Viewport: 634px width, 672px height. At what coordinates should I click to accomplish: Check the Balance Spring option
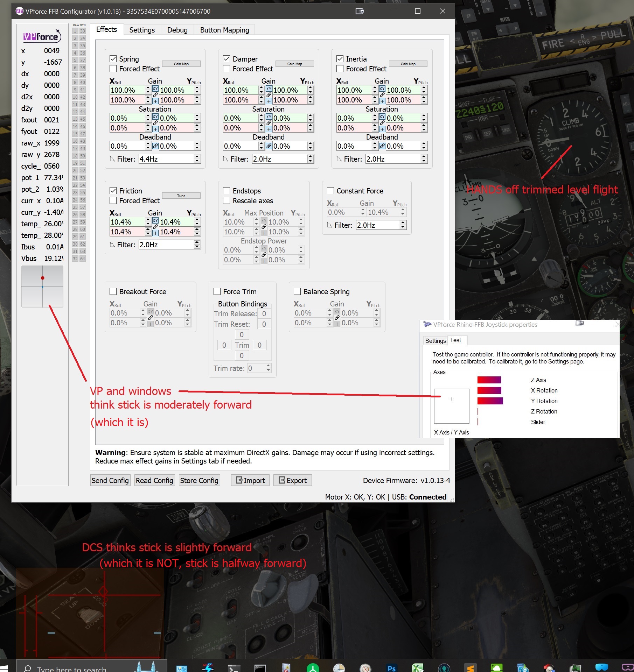pos(297,291)
